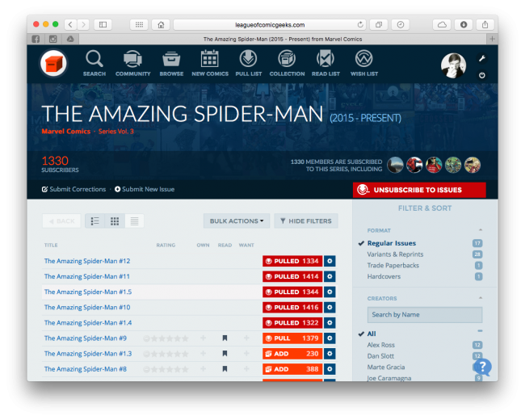Open Safari's downloads icon

click(x=464, y=24)
